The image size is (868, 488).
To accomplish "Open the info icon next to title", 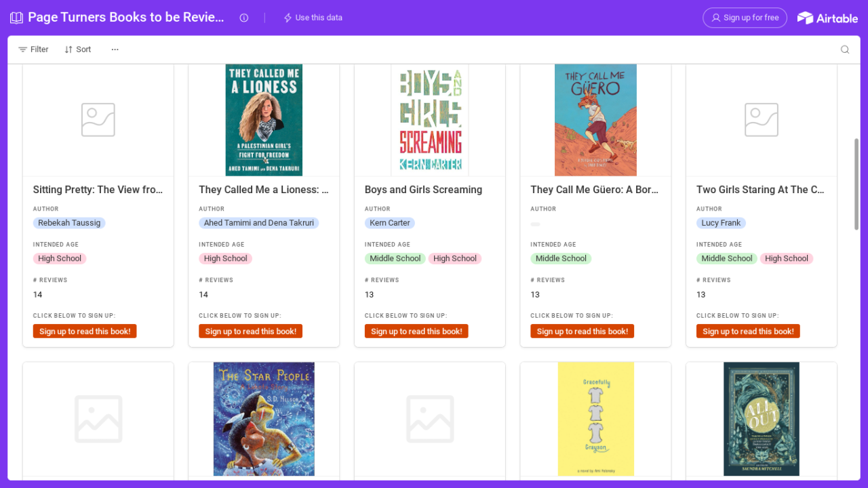I will [x=244, y=18].
